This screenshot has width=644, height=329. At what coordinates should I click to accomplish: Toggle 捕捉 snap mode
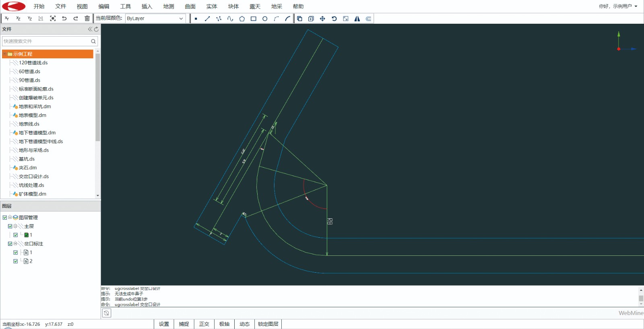pos(184,324)
